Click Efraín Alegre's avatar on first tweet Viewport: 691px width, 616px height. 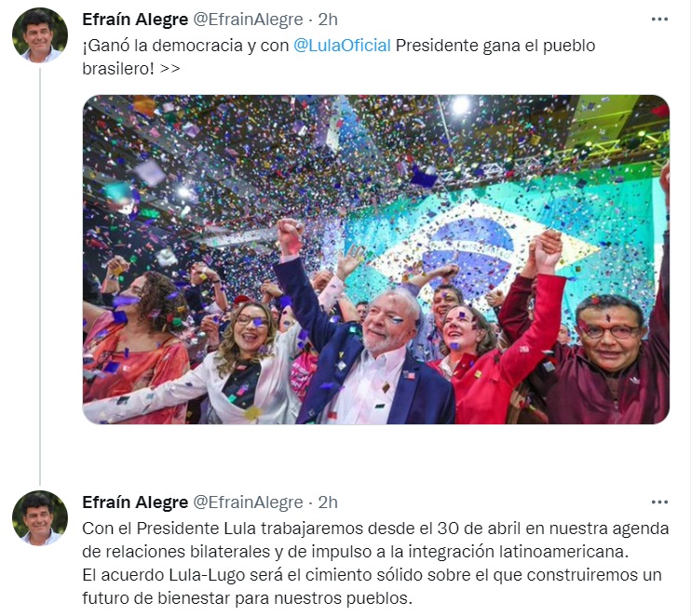[x=40, y=34]
